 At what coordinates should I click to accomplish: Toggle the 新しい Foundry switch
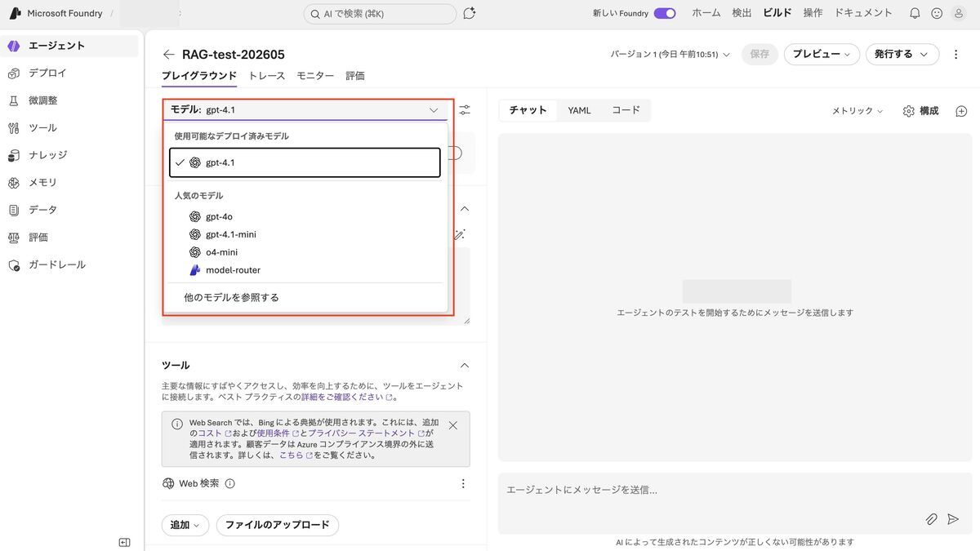(665, 13)
